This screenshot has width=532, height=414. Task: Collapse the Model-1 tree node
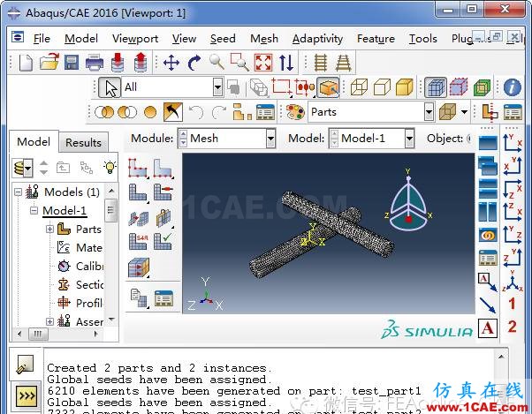click(x=34, y=210)
